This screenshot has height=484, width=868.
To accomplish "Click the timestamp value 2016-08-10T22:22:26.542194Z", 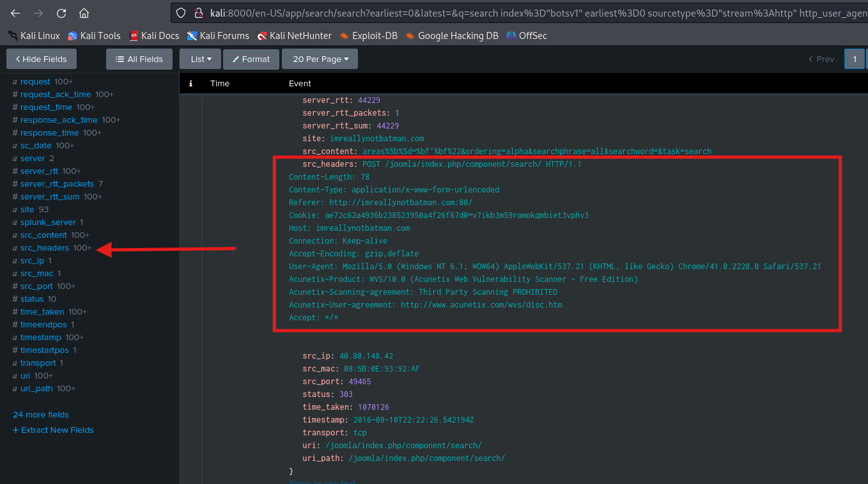I will [414, 420].
